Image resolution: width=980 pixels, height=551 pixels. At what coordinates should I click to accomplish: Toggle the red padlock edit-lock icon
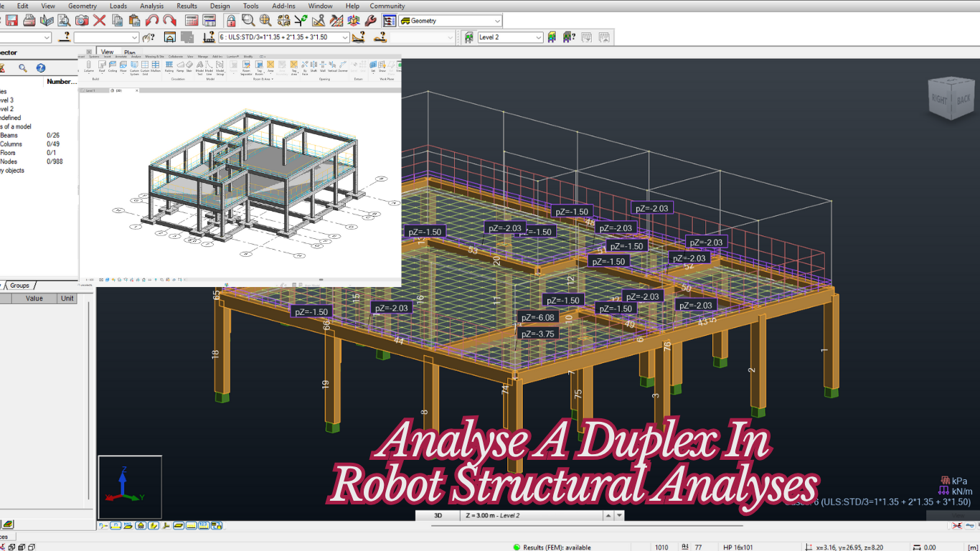(231, 20)
